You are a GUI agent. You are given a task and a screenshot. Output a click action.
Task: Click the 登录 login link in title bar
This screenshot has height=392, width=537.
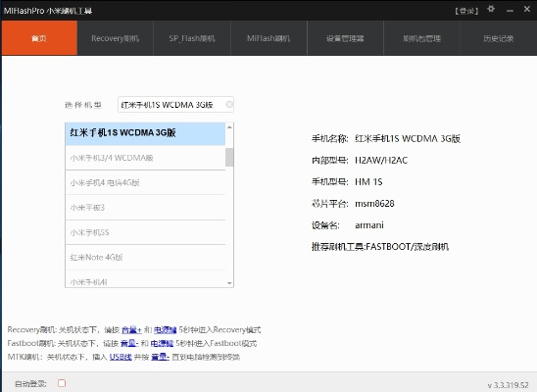point(466,11)
